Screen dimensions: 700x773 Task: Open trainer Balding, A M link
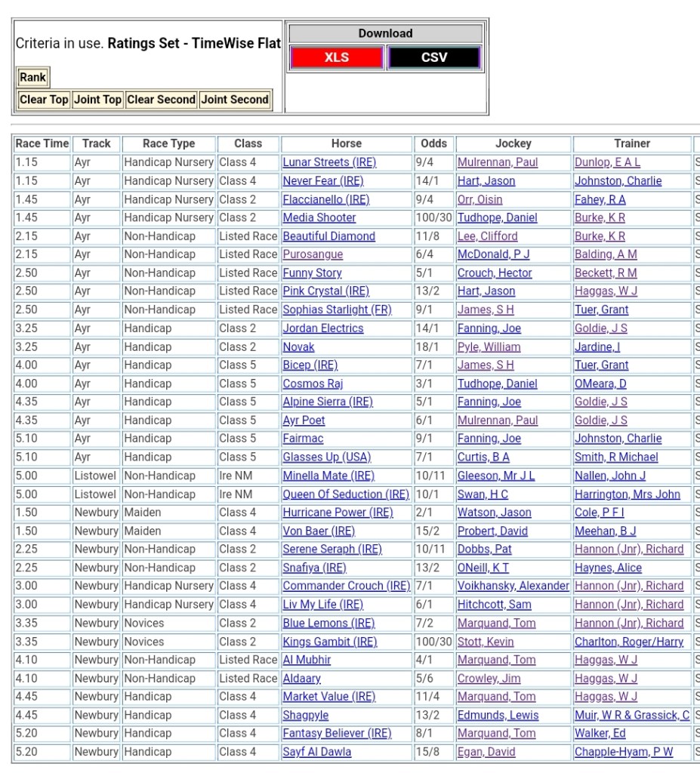pyautogui.click(x=606, y=254)
